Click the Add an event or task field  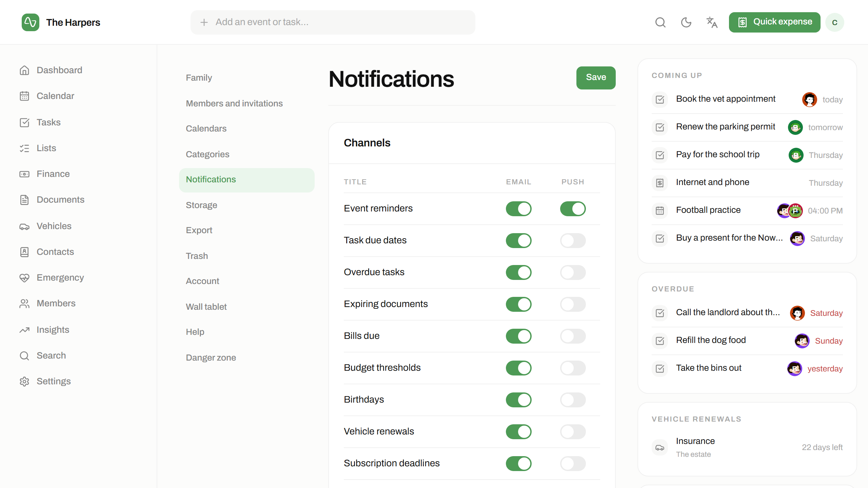tap(333, 22)
